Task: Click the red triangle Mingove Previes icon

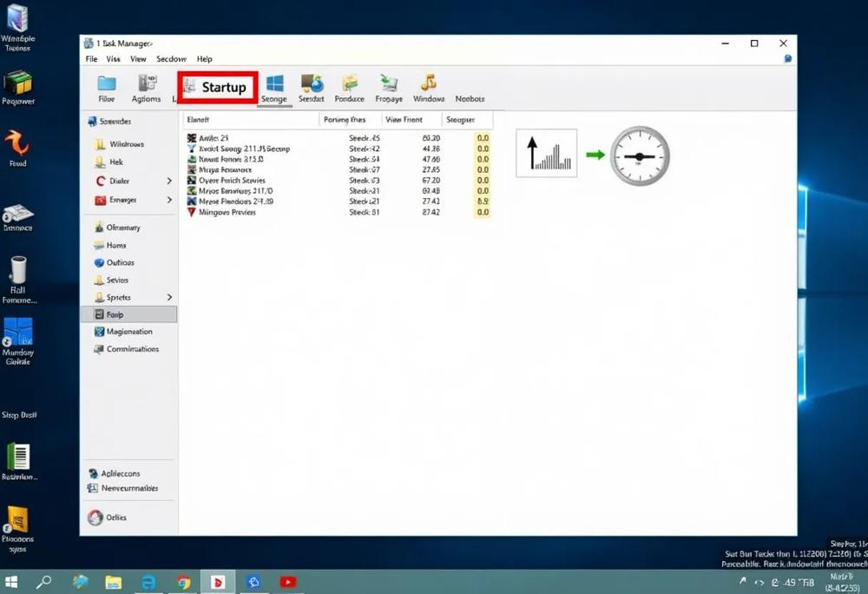Action: tap(192, 212)
